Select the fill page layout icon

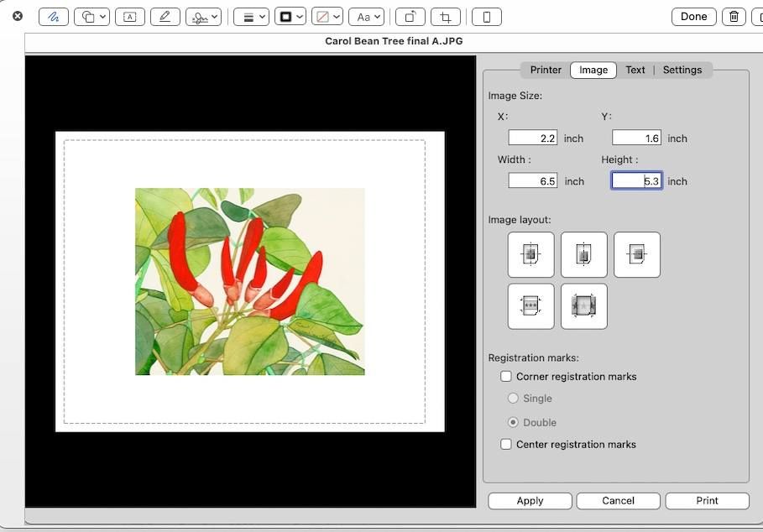[584, 306]
